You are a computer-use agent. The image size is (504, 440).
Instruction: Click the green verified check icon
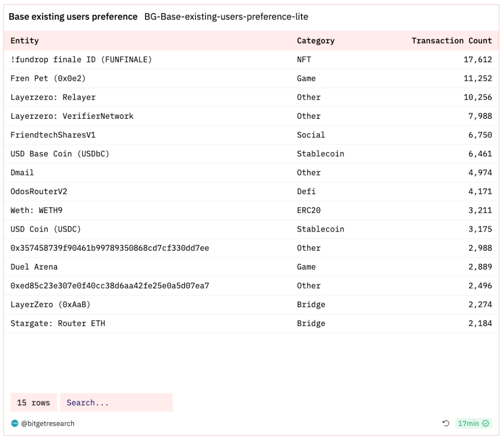[x=485, y=423]
